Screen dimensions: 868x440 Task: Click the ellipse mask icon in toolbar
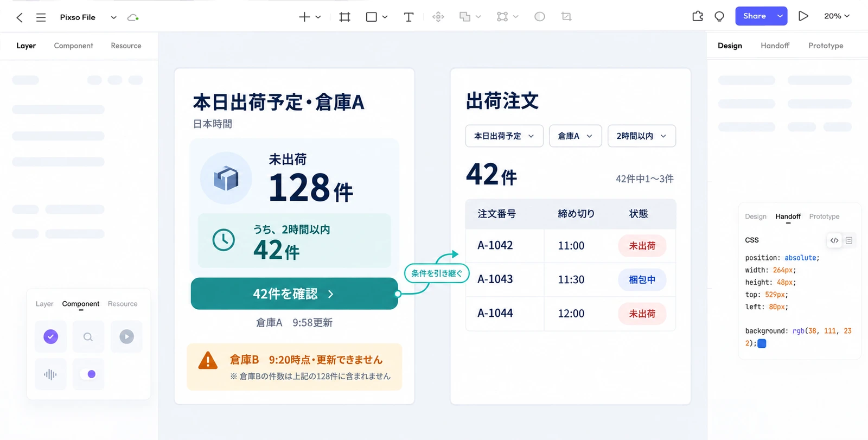pos(539,17)
